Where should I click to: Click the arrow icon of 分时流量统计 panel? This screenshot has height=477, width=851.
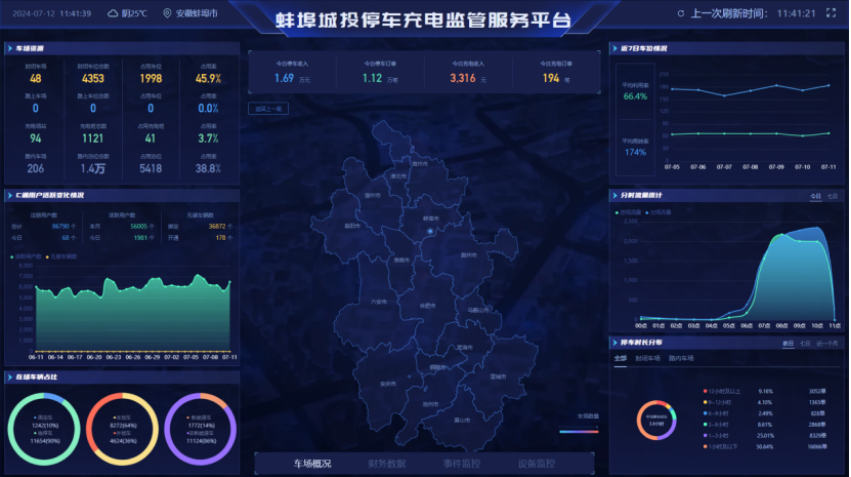(x=615, y=195)
